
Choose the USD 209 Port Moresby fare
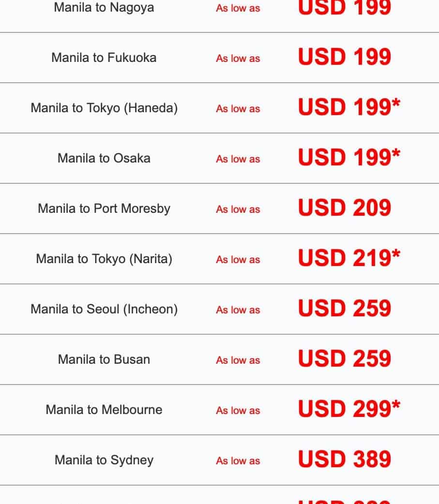tap(344, 208)
